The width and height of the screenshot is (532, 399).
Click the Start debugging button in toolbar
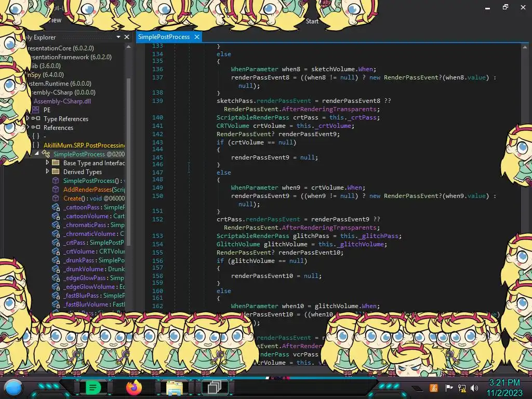[x=312, y=21]
